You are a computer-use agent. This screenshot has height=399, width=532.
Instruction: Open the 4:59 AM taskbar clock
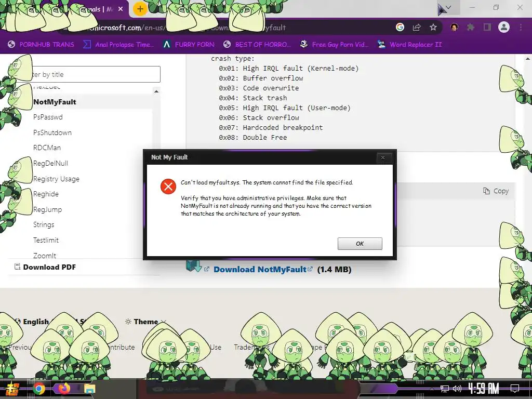[484, 389]
